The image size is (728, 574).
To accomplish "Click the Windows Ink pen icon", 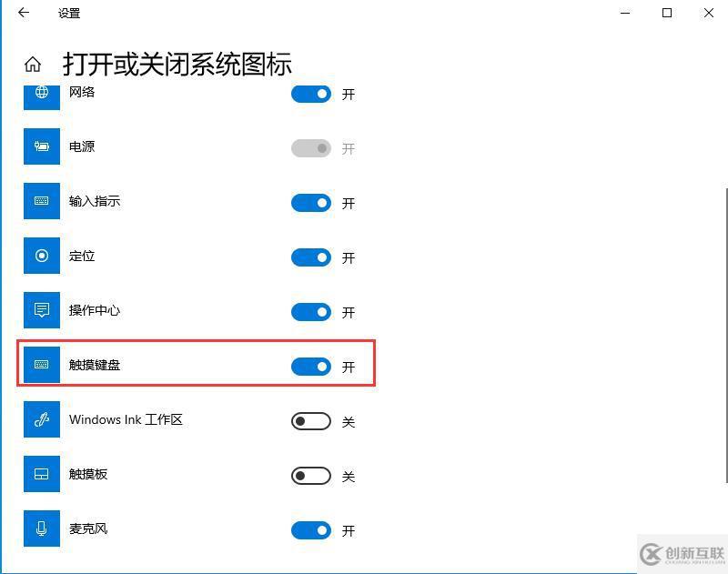I will 42,419.
